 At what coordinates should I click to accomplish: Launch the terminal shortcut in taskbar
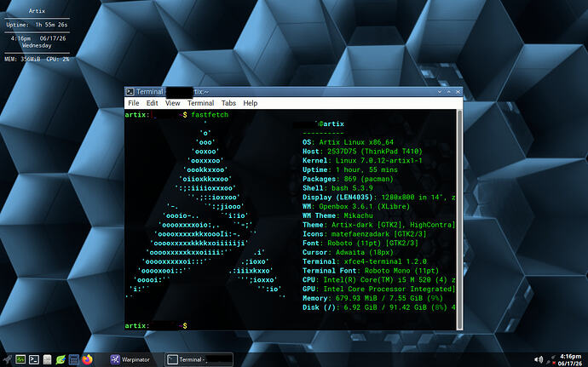pyautogui.click(x=34, y=359)
